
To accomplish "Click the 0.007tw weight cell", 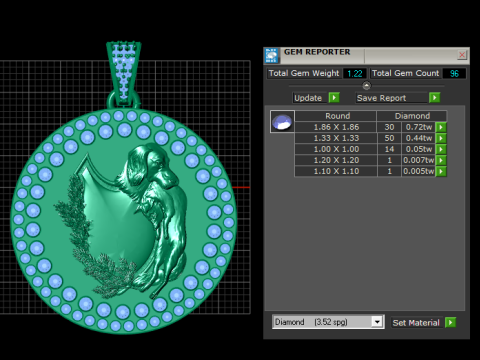I will click(x=419, y=160).
